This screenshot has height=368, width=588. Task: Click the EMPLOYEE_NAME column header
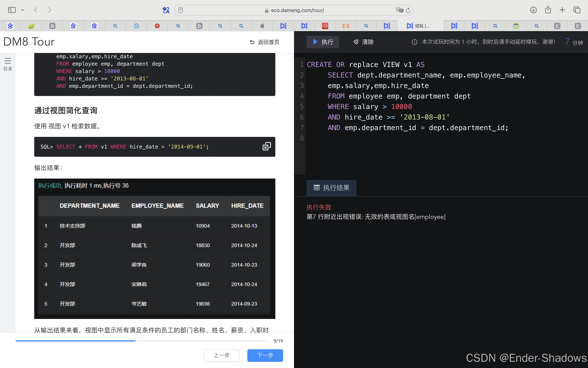coord(157,206)
